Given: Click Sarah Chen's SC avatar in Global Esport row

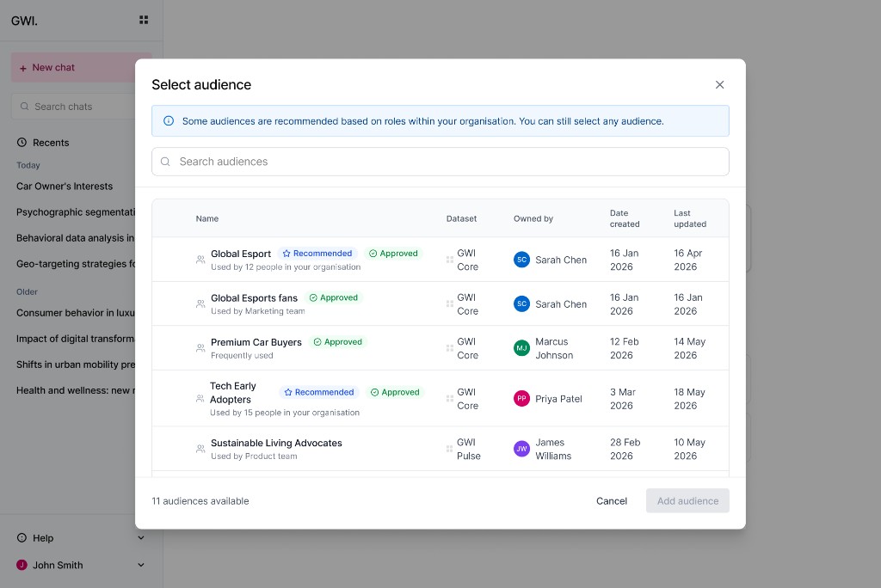Looking at the screenshot, I should pyautogui.click(x=521, y=260).
